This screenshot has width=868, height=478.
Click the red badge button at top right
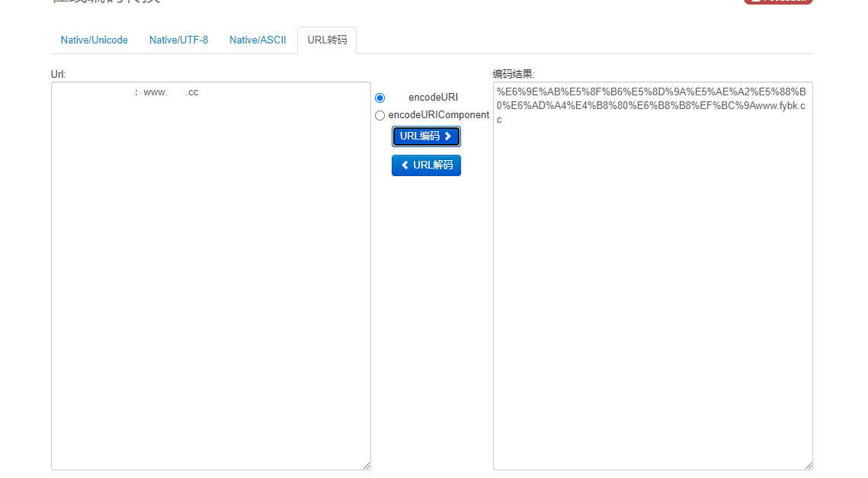pyautogui.click(x=777, y=2)
